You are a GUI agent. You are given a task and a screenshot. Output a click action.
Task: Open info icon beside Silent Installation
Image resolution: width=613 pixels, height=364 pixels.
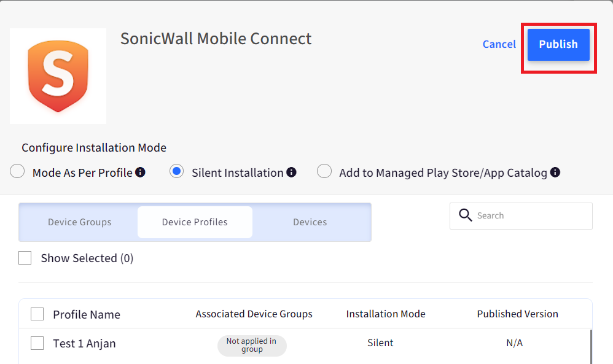coord(291,172)
